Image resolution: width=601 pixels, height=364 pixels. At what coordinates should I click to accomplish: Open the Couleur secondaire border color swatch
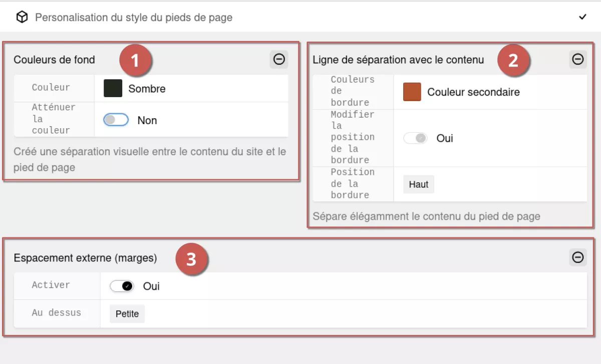coord(412,92)
